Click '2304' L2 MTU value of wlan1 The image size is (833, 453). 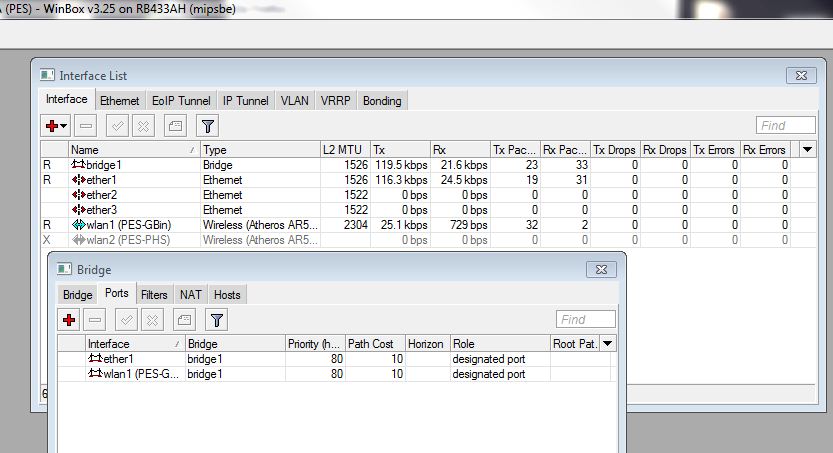355,225
